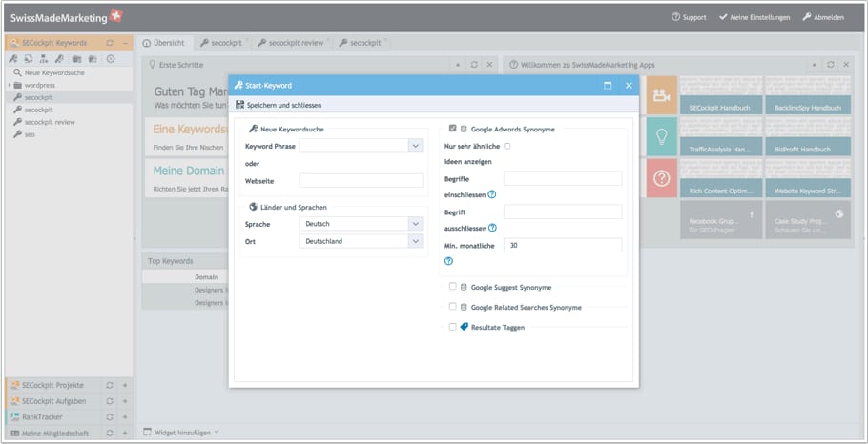Enable Google Related Searches Synonyme checkbox
This screenshot has height=444, width=868.
[x=453, y=306]
